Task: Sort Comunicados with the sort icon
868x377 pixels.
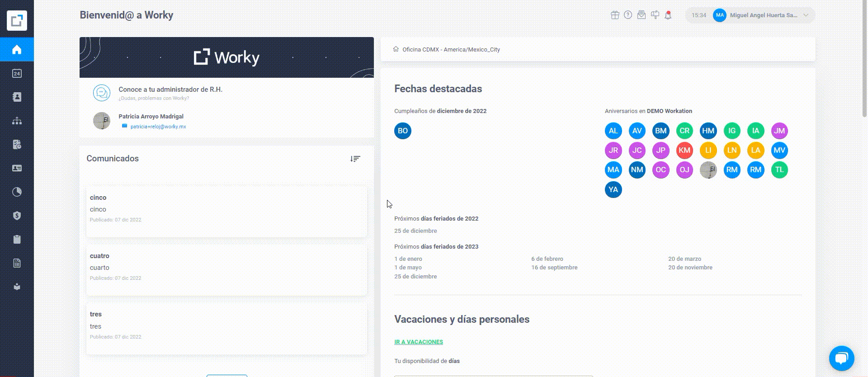Action: tap(355, 159)
